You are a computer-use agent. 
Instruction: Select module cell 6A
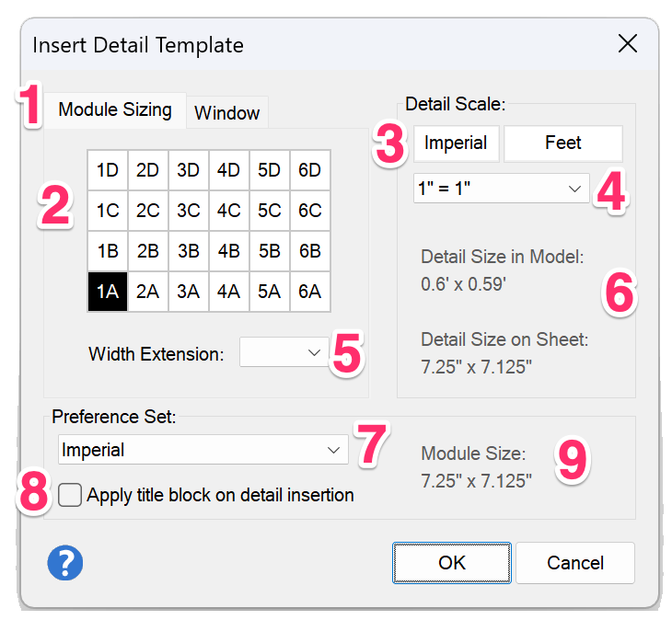coord(310,292)
